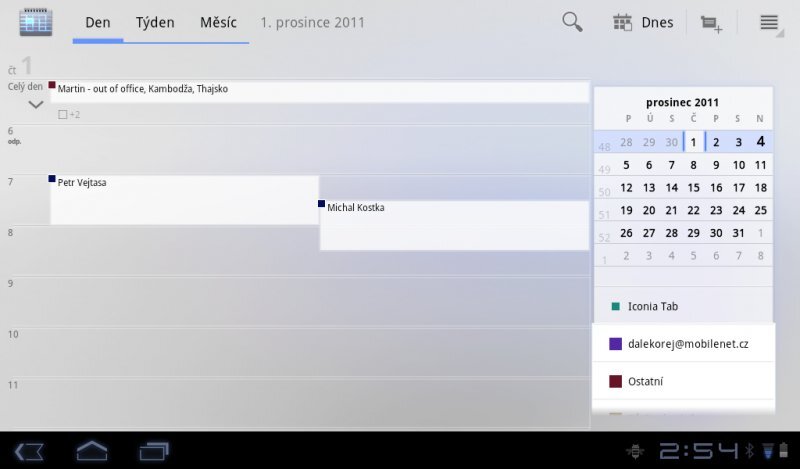
Task: Tap the 2:54 system clock
Action: click(x=698, y=451)
